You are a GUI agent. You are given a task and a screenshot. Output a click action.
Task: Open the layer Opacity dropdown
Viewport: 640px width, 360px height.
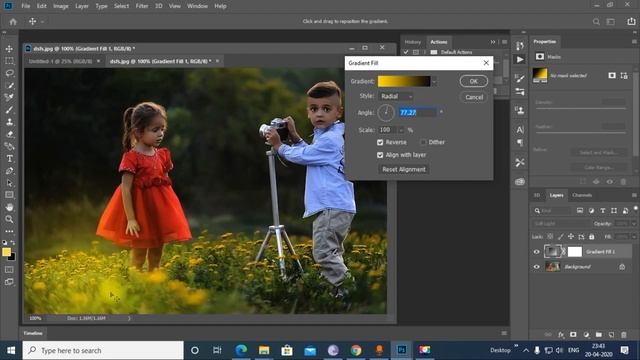click(x=633, y=224)
